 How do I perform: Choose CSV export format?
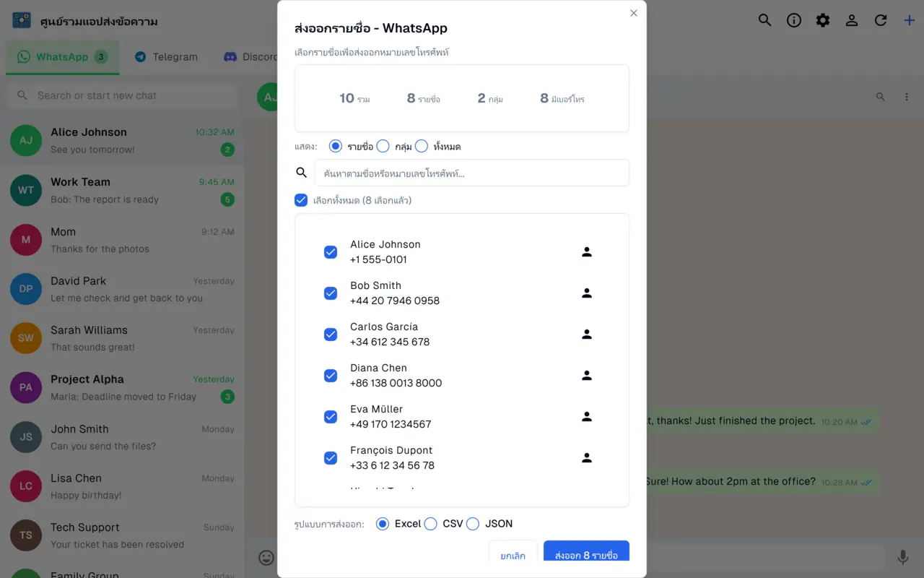(431, 524)
